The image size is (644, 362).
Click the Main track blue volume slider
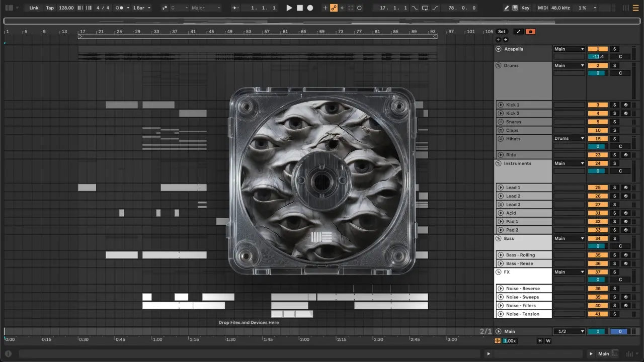(620, 331)
